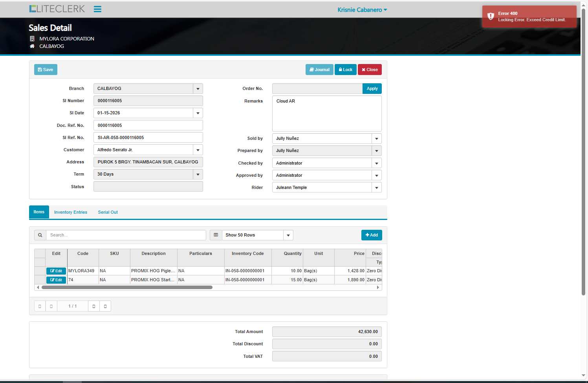Open the hamburger navigation menu
The height and width of the screenshot is (383, 588).
pyautogui.click(x=97, y=9)
